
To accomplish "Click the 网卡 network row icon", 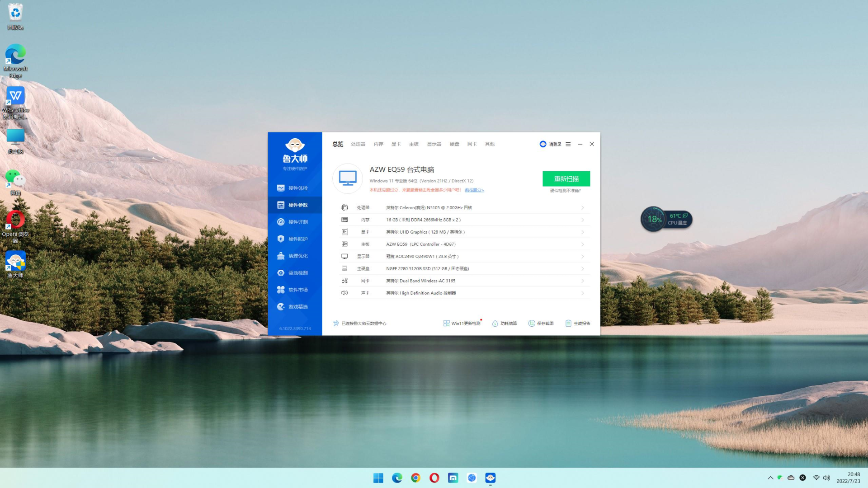I will (x=344, y=281).
